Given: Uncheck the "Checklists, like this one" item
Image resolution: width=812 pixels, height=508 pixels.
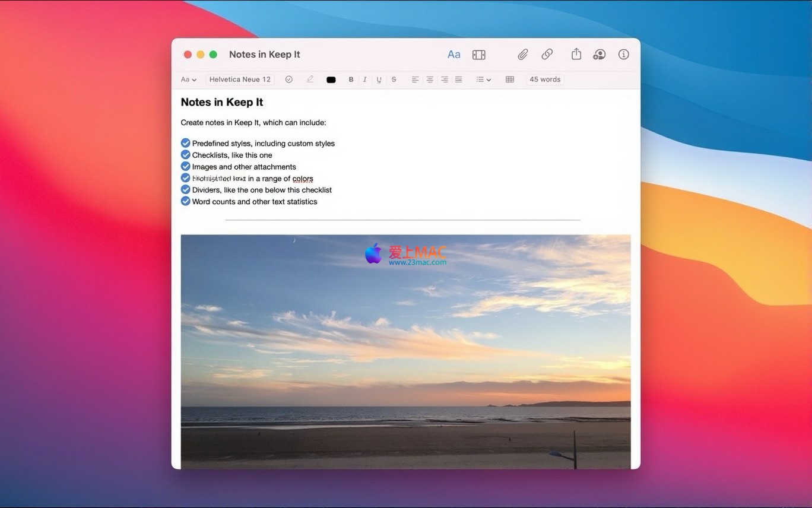Looking at the screenshot, I should pyautogui.click(x=185, y=155).
